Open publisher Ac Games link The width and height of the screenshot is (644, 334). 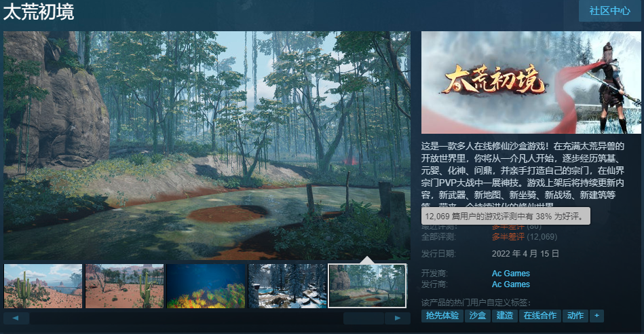510,284
